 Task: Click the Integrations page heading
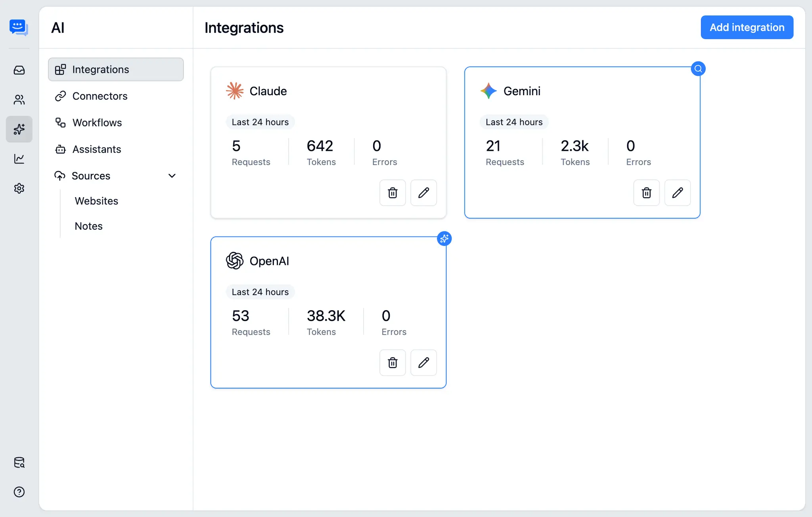pyautogui.click(x=244, y=28)
